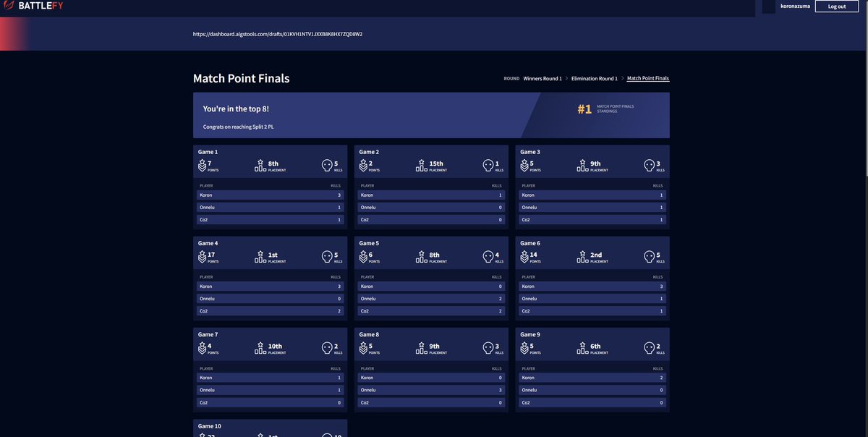The image size is (868, 437).
Task: Select the Onnelu row in Game 8
Action: 431,390
